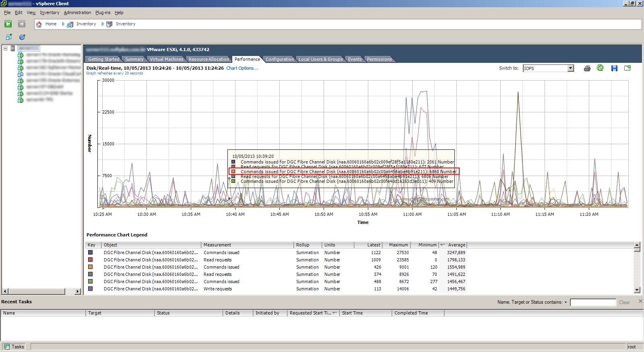Viewport: 644px width, 352px height.
Task: Sort recent tasks by Completed Time column
Action: click(418, 313)
